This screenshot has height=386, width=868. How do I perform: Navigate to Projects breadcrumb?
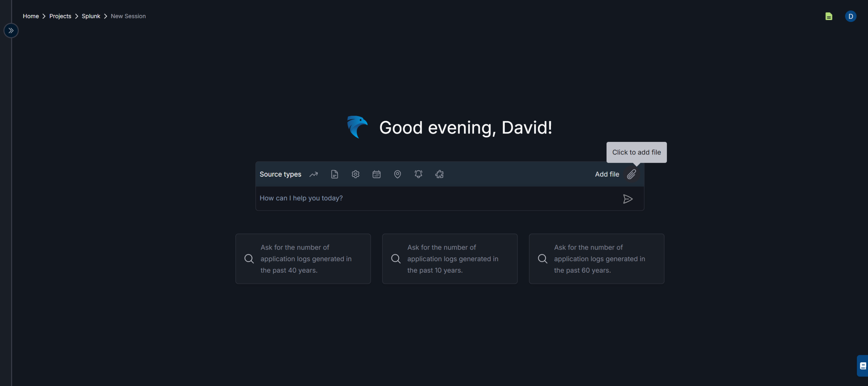point(60,16)
